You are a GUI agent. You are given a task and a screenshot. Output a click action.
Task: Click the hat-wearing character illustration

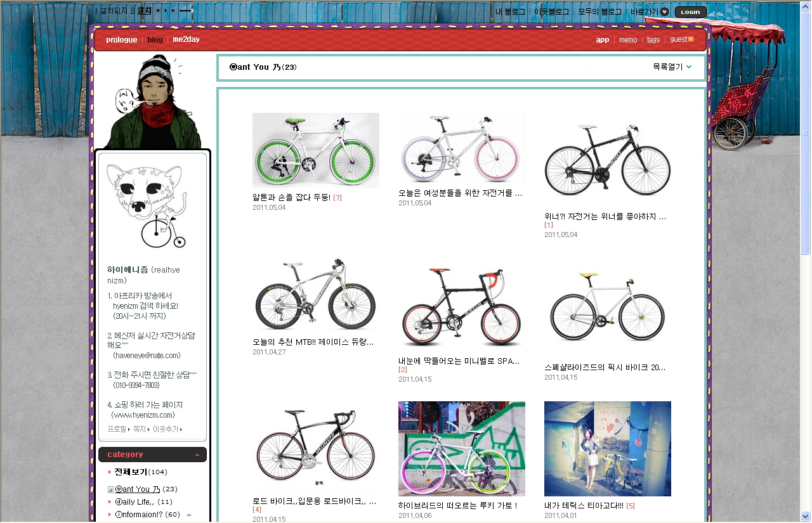click(x=154, y=103)
